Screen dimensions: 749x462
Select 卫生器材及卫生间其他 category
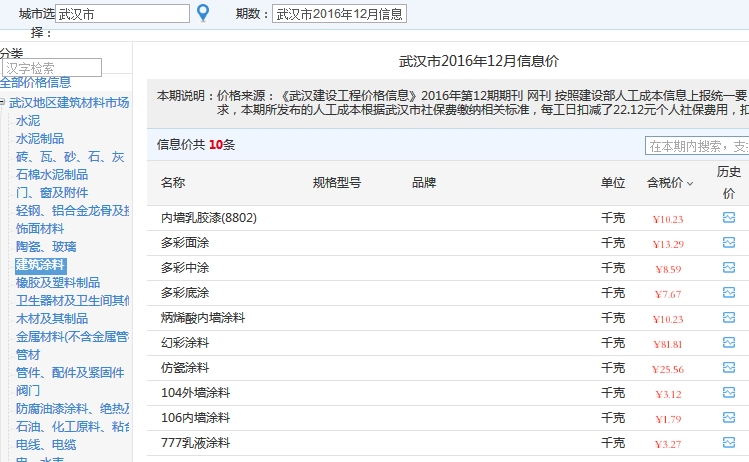[x=72, y=301]
